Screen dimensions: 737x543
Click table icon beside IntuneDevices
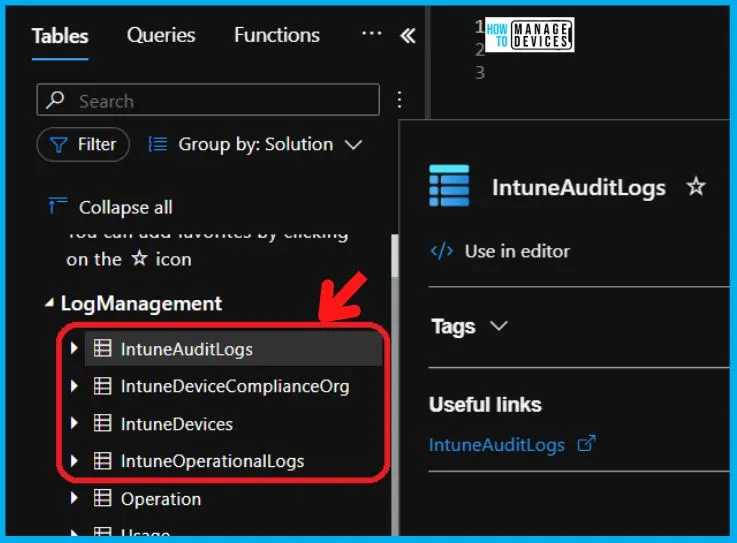point(102,423)
